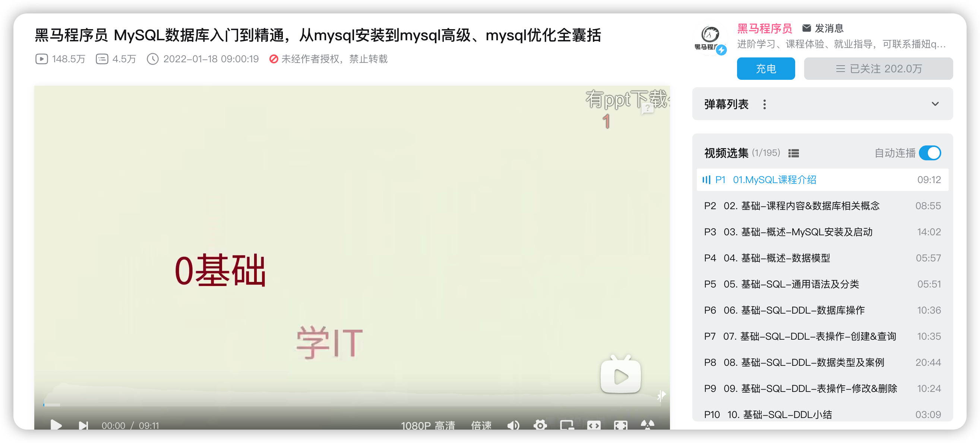Open the 倍速 playback speed menu
The height and width of the screenshot is (443, 980).
tap(481, 425)
